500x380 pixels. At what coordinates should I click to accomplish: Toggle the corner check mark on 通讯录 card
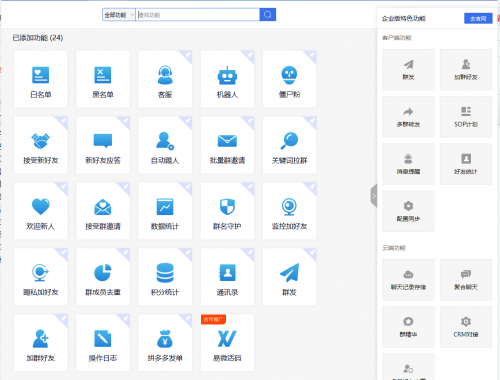coord(249,253)
